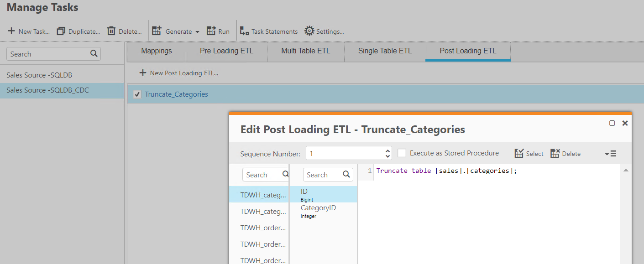Increase the Sequence Number with up arrow

tap(388, 150)
